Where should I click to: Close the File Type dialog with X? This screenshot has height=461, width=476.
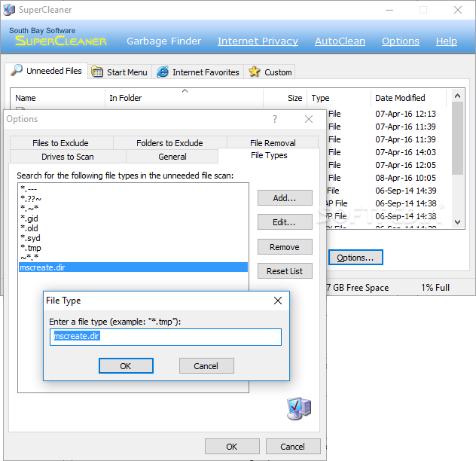(x=278, y=301)
